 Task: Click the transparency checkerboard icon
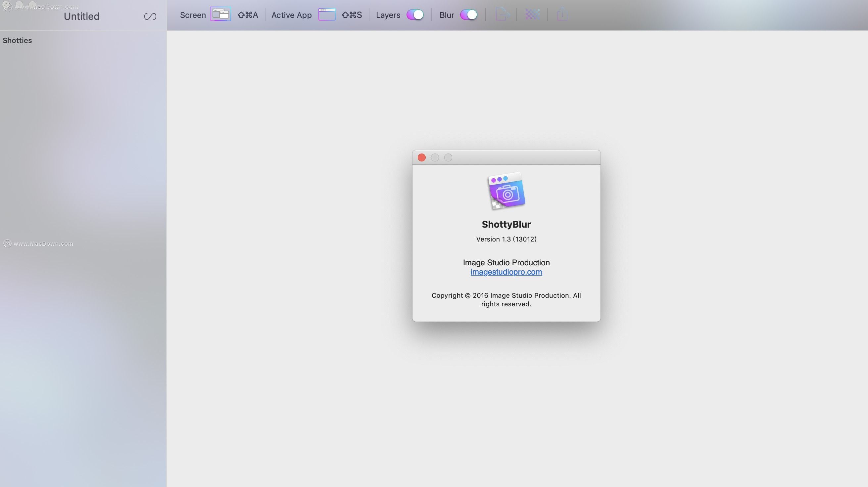click(x=532, y=15)
